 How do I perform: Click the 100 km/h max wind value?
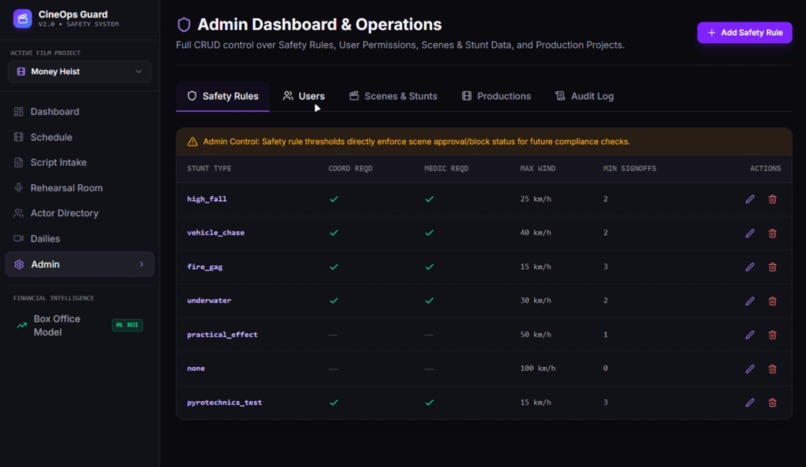[538, 368]
